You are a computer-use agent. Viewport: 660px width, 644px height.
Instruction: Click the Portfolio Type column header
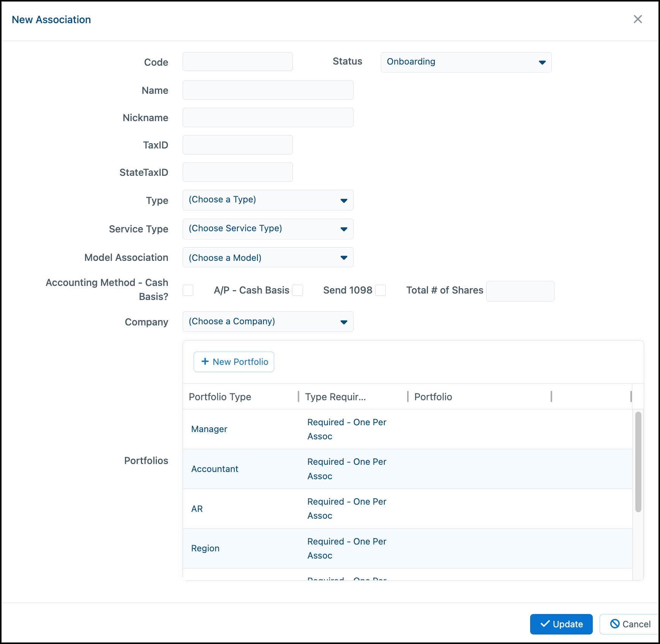tap(220, 396)
